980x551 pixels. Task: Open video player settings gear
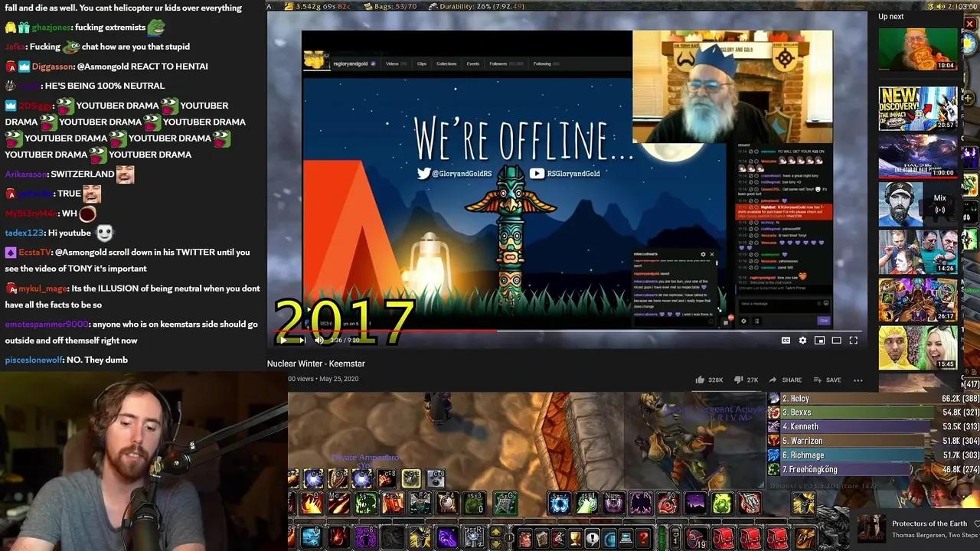[802, 341]
